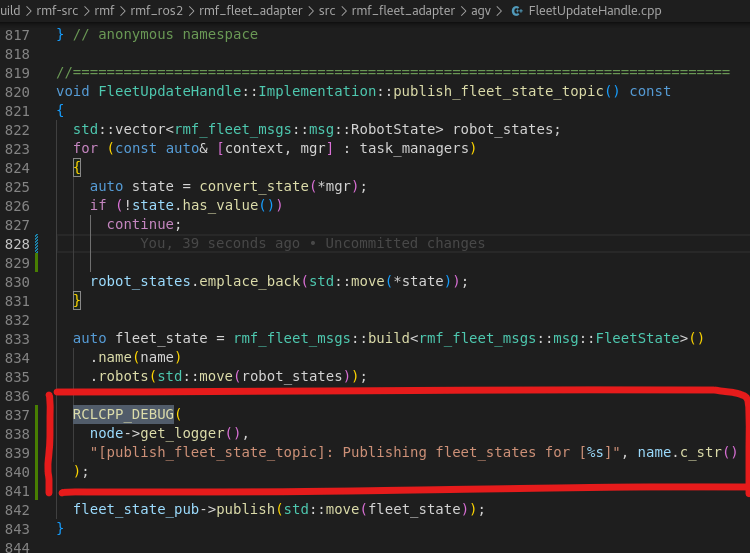Click get_logger on line 838
This screenshot has width=750, height=553.
coord(182,433)
